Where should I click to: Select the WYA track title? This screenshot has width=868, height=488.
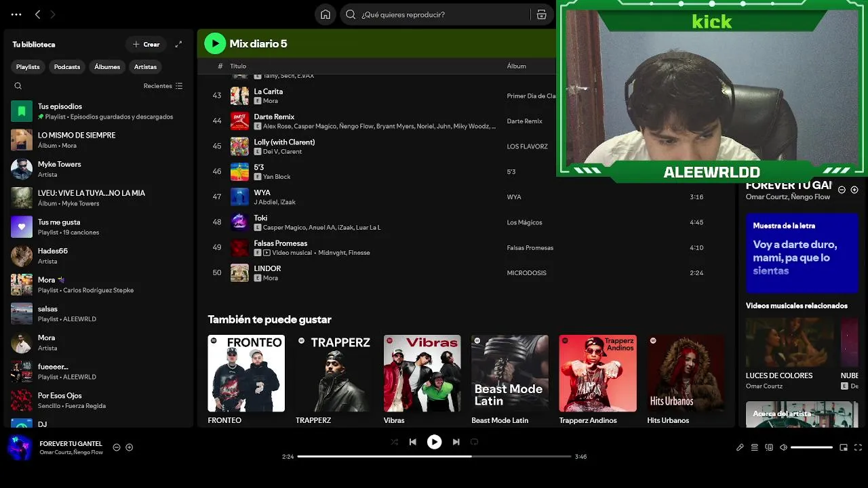(262, 192)
